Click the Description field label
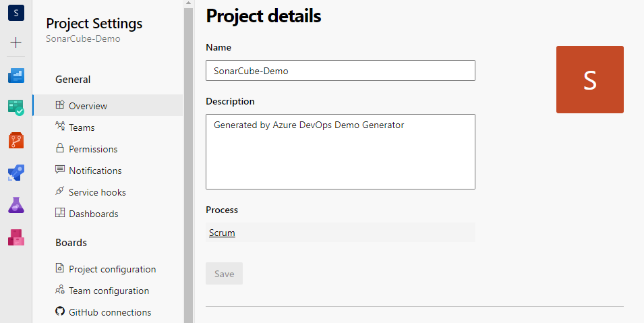Screen dimensions: 644x323 click(230, 102)
